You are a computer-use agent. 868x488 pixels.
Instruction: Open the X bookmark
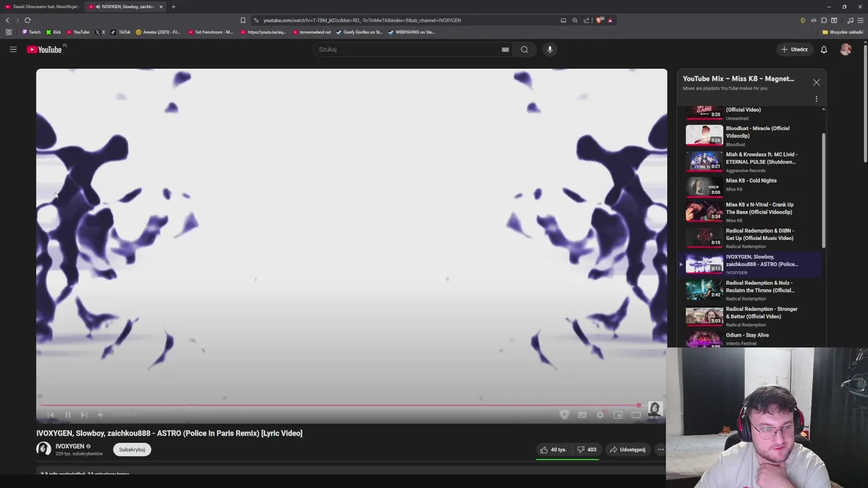[100, 32]
